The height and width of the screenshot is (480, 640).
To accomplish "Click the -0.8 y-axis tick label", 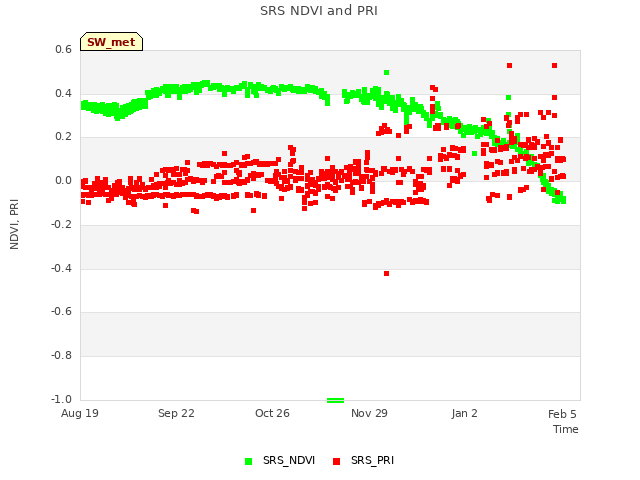I will tap(61, 356).
